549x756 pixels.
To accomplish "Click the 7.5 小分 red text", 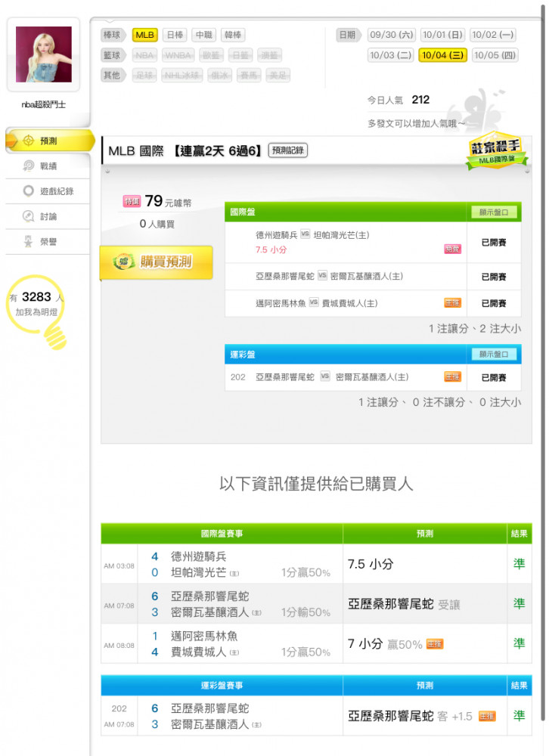I will pyautogui.click(x=271, y=249).
